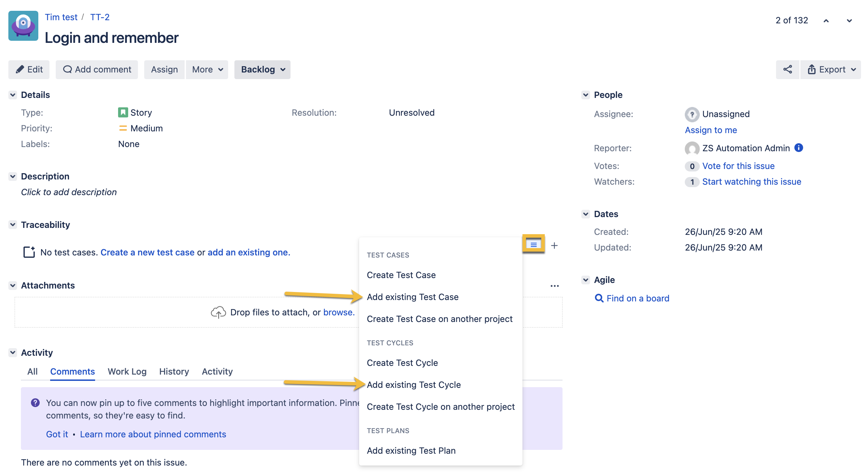Open the Backlog status dropdown
This screenshot has height=476, width=868.
pos(262,69)
